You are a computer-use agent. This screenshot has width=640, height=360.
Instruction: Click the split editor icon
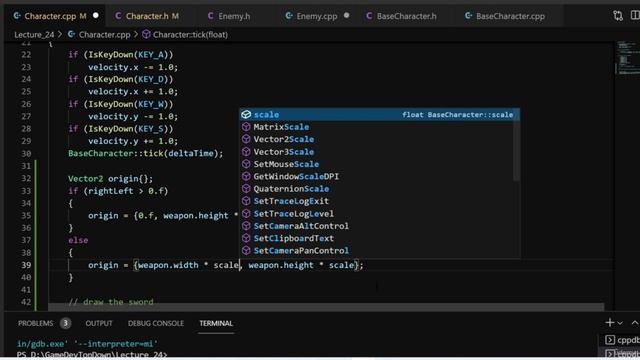(x=635, y=16)
